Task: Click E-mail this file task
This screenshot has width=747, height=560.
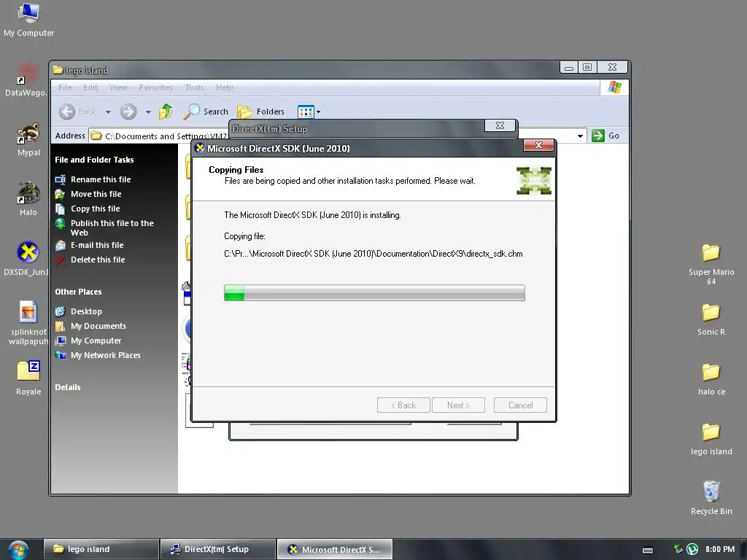Action: pos(97,245)
